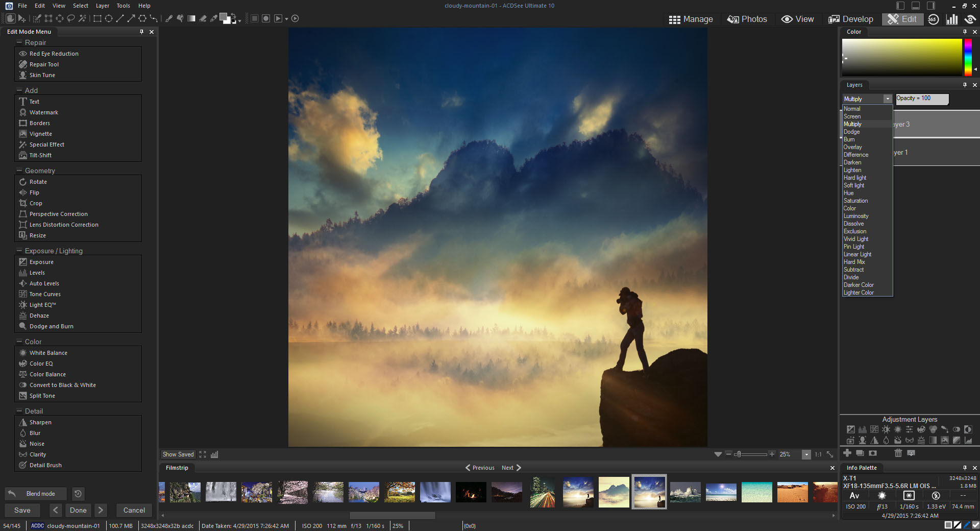The image size is (980, 531).
Task: Choose the Magic Wand selection tool
Action: pyautogui.click(x=82, y=19)
